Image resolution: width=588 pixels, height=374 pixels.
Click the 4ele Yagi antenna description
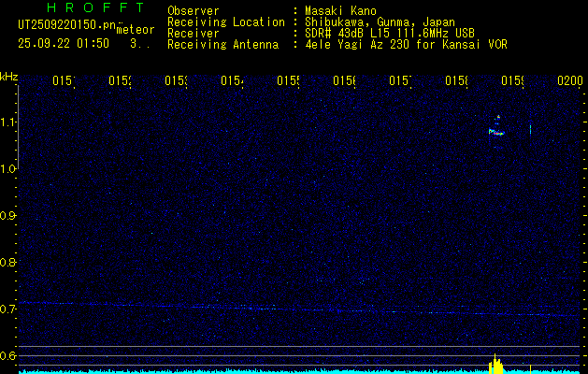(x=406, y=44)
